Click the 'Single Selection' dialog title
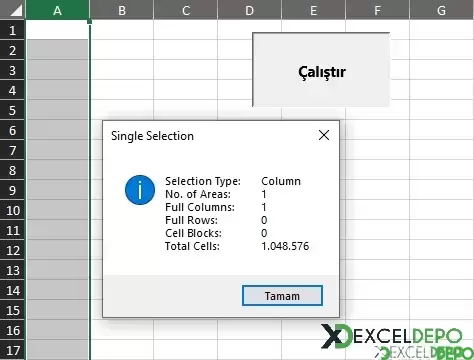This screenshot has height=360, width=474. point(152,136)
